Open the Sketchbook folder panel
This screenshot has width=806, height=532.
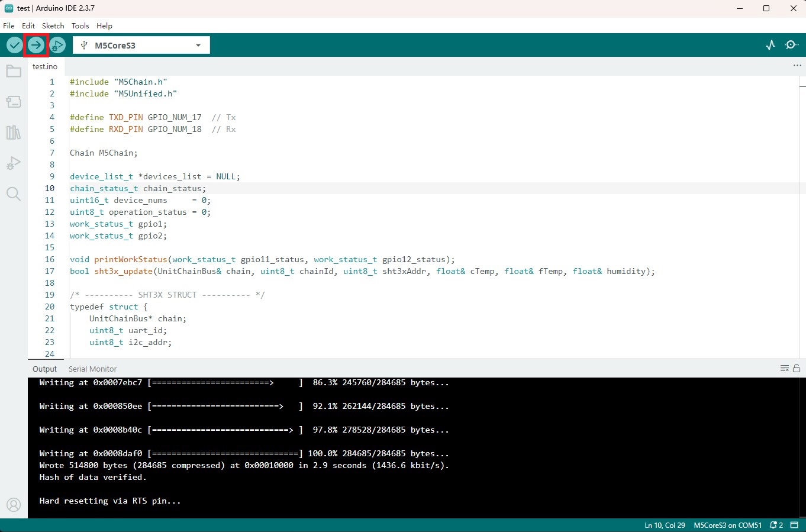(14, 72)
